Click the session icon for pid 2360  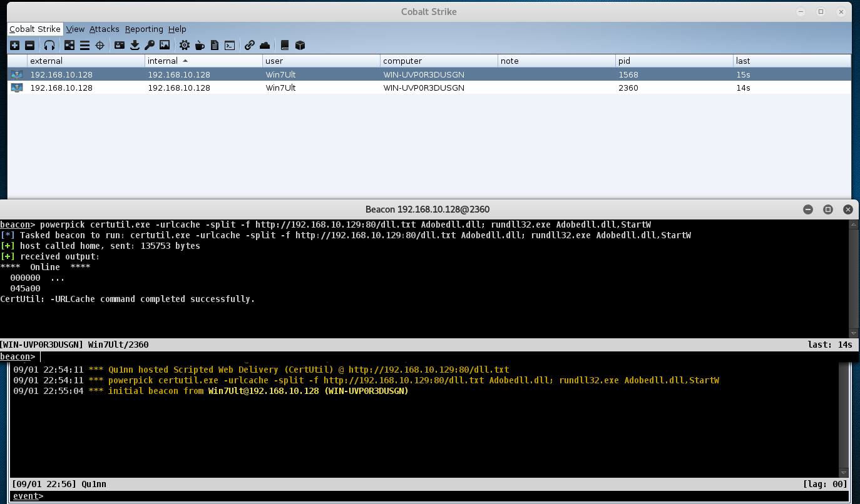[x=17, y=88]
